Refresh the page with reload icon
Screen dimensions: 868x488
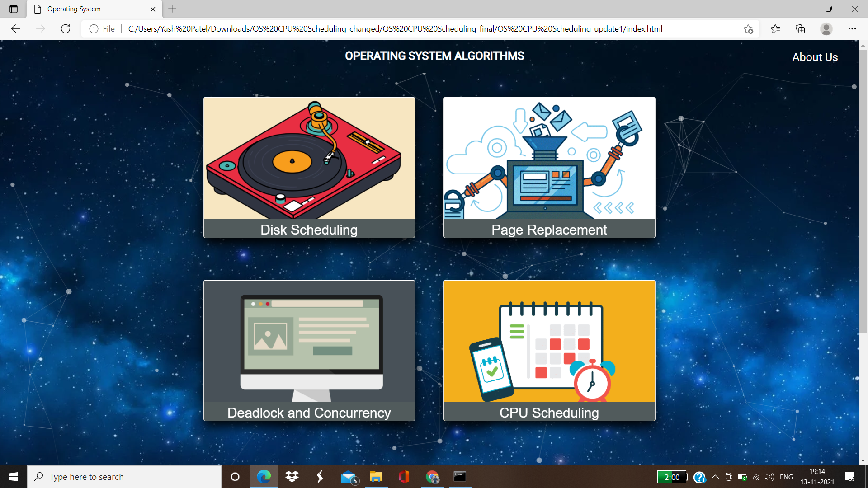tap(66, 29)
